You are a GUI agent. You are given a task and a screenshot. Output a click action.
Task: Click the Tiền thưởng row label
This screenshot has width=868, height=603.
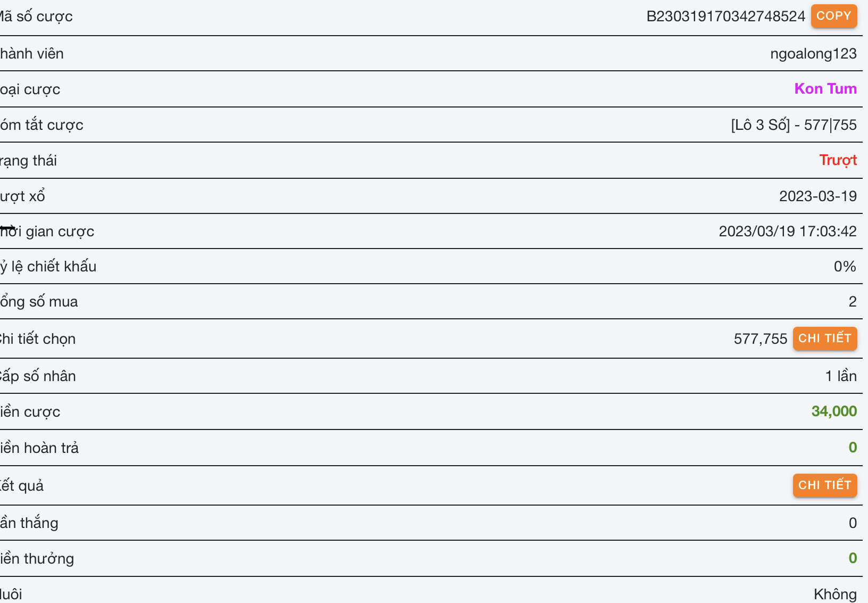(37, 559)
